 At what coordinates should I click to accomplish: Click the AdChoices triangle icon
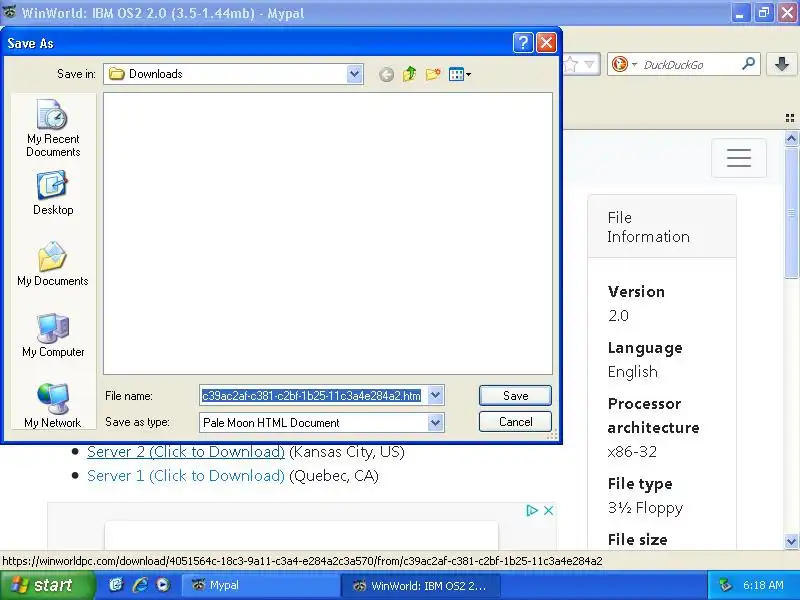pos(532,510)
